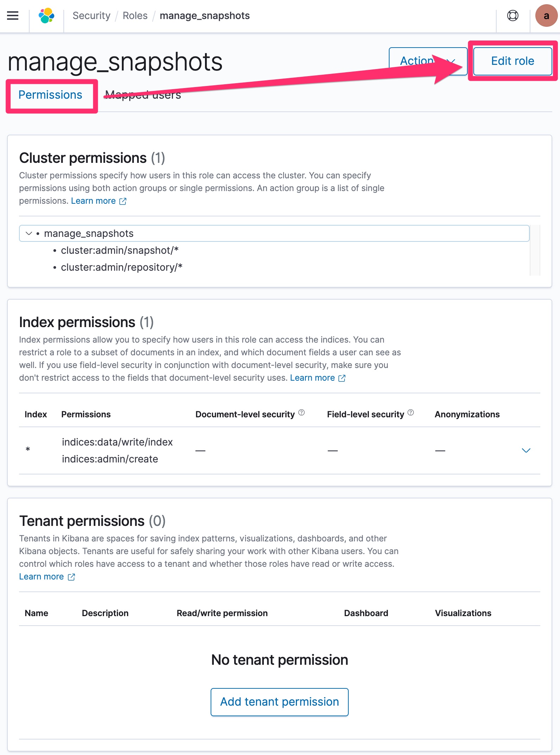Screen dimensions: 560x755
Task: Switch to the Mapped users tab
Action: [143, 95]
